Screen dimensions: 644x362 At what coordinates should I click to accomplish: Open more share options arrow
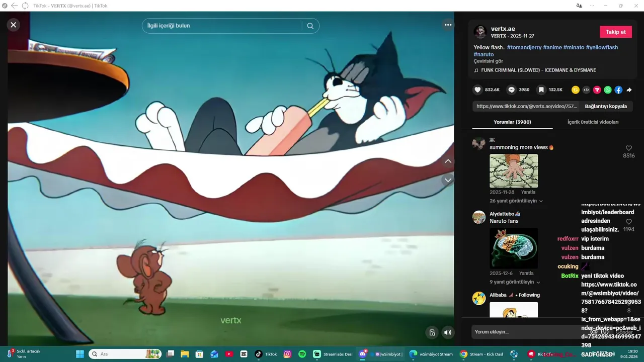[629, 90]
